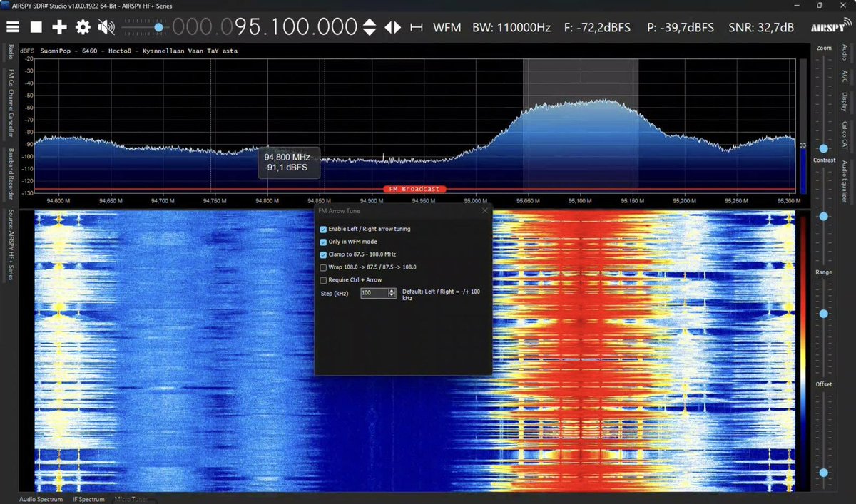
Task: Close the FM Arrow Tune dialog
Action: coord(485,211)
